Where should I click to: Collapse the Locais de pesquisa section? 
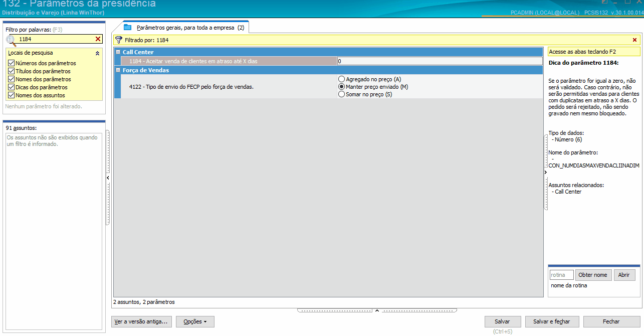pos(97,53)
